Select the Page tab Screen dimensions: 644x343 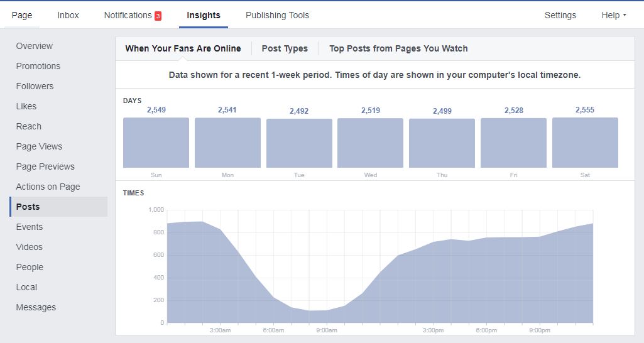coord(22,15)
